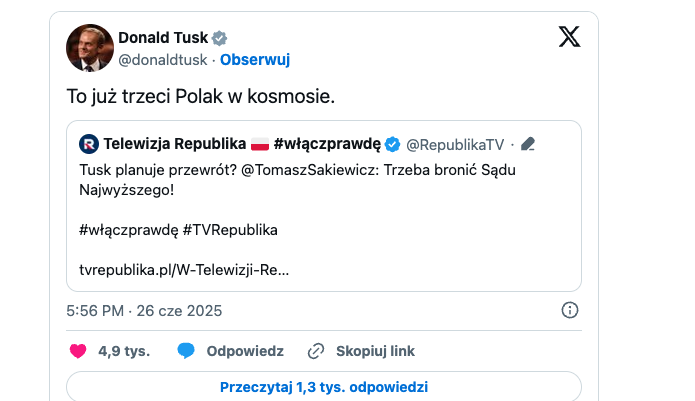Click the reply speech bubble icon
The image size is (695, 401).
(185, 351)
